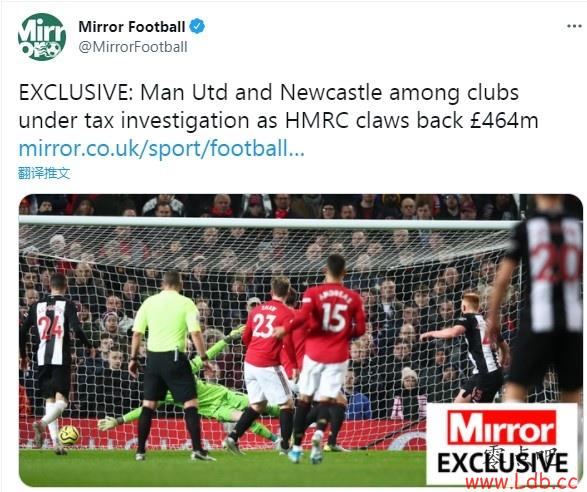This screenshot has height=492, width=587.
Task: Open the Mirror Football profile avatar
Action: pyautogui.click(x=42, y=37)
